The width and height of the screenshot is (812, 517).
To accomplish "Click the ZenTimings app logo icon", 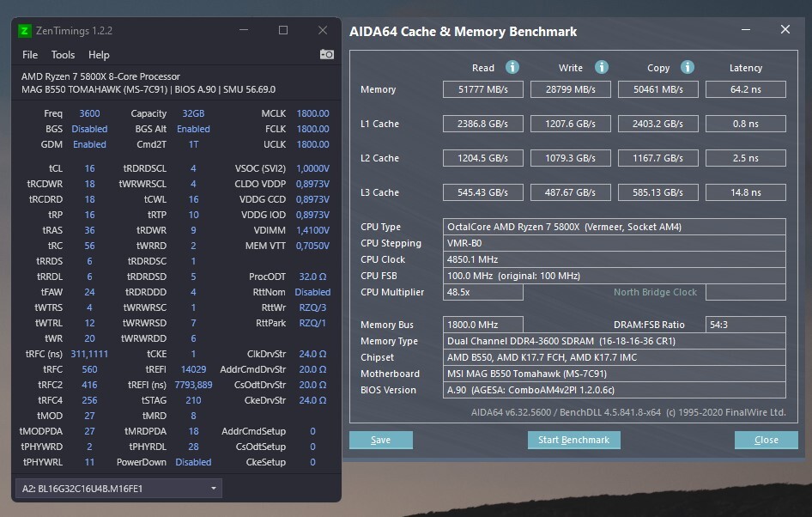I will pos(24,31).
